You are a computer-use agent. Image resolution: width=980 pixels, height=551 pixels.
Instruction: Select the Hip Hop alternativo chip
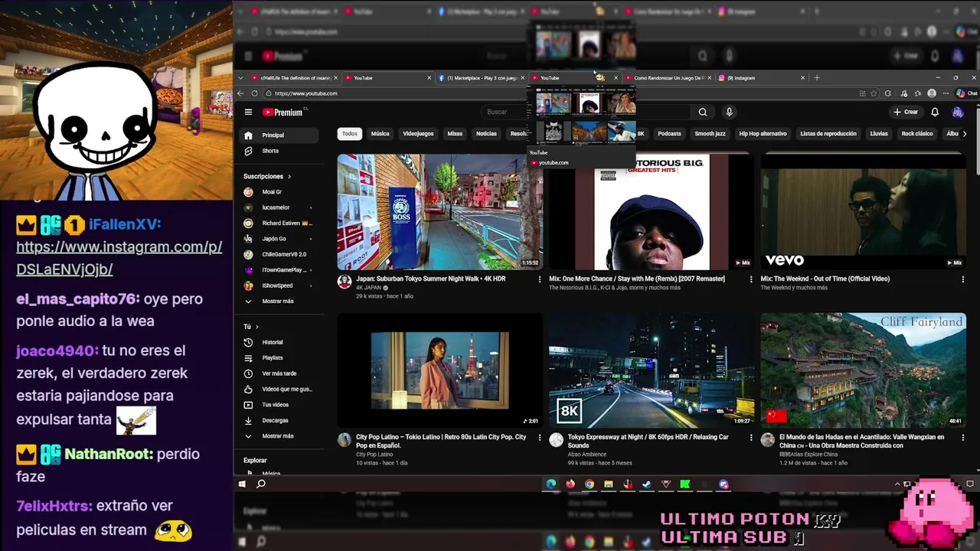763,134
